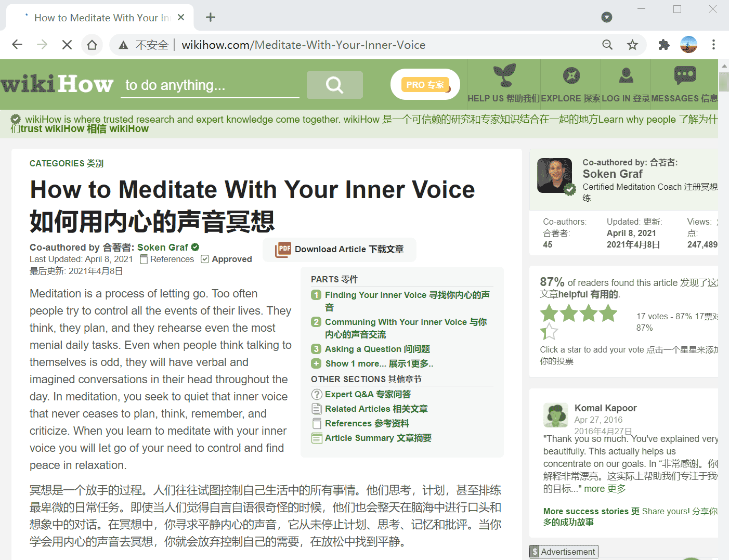The width and height of the screenshot is (729, 560).
Task: Open the Chrome three-dot menu
Action: click(713, 45)
